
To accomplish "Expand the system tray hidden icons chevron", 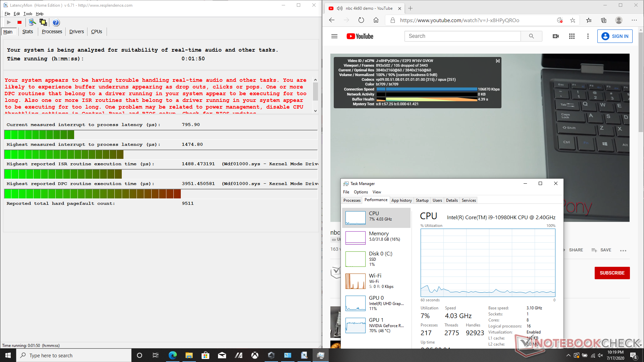I will 568,355.
